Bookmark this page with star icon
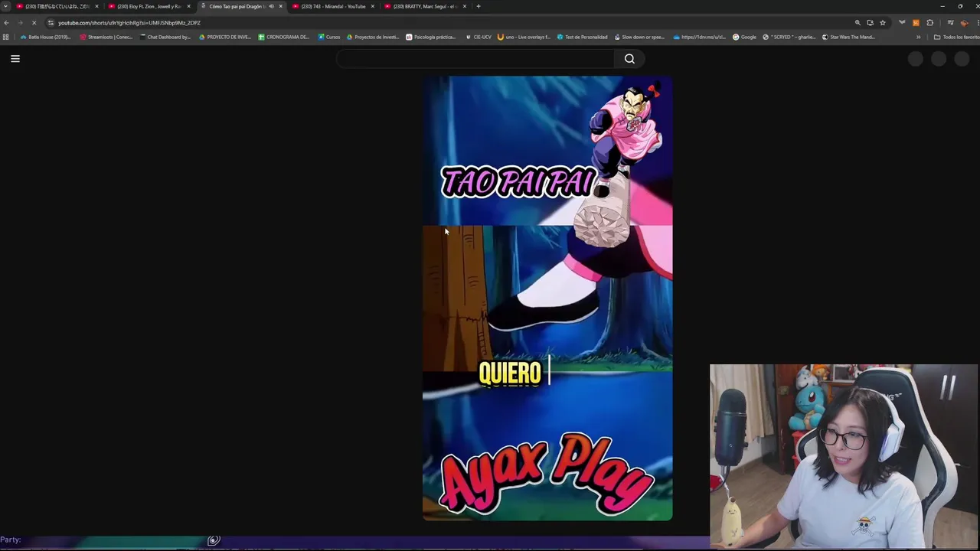980x551 pixels. [883, 23]
